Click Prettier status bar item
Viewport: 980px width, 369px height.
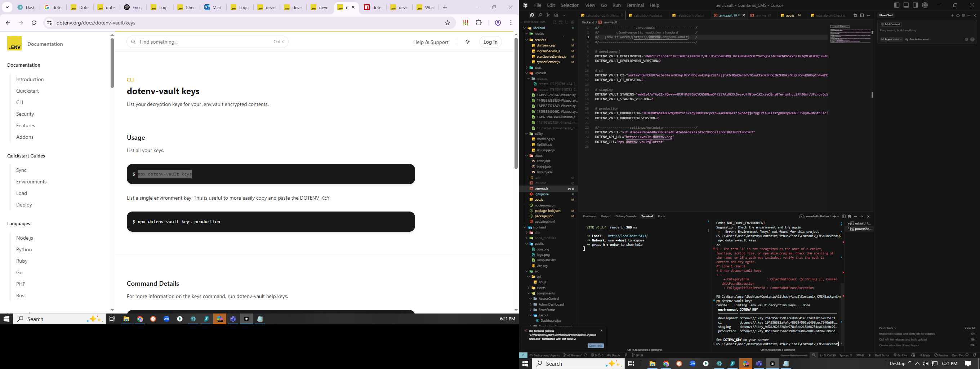coord(941,355)
